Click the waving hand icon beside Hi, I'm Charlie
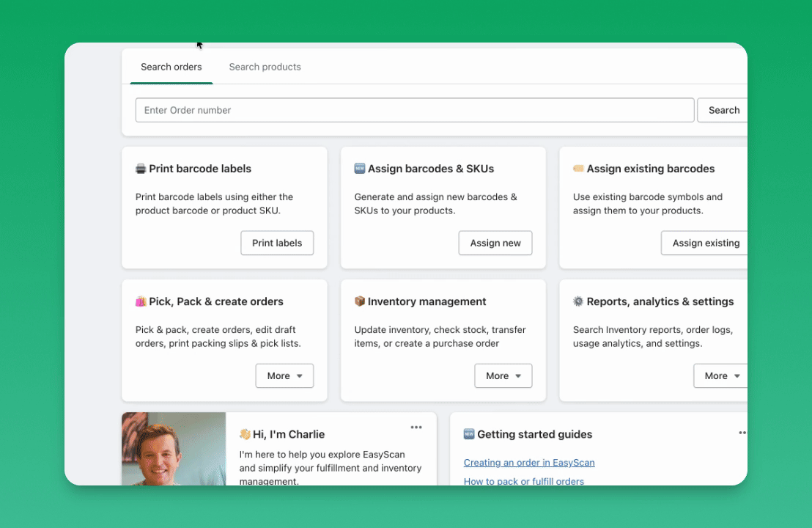Screen dimensions: 812x528 point(245,434)
